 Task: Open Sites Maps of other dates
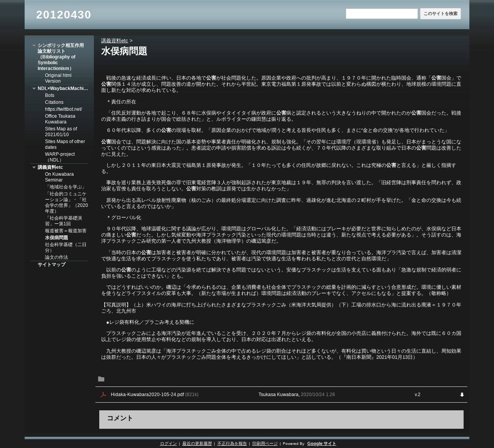tap(65, 144)
